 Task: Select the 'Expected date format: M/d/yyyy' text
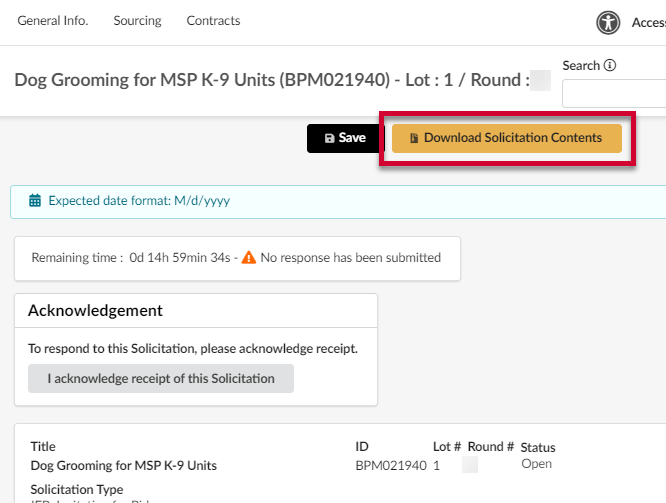pos(139,201)
